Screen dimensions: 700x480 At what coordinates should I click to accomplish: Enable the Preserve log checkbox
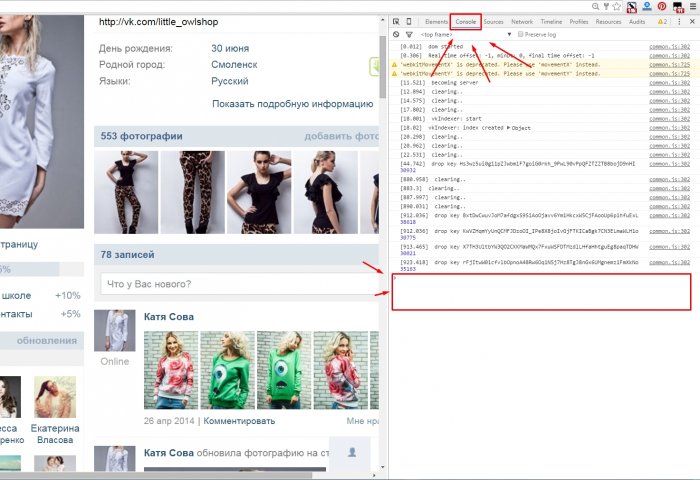521,34
